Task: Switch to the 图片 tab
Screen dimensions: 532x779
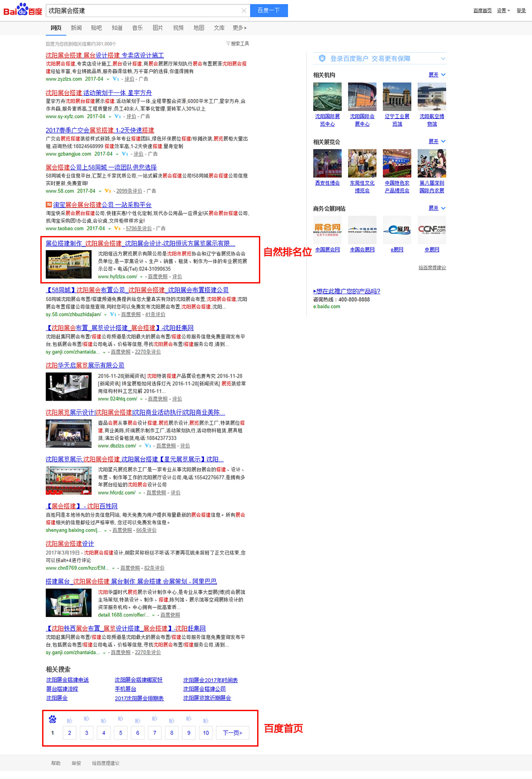Action: click(158, 28)
